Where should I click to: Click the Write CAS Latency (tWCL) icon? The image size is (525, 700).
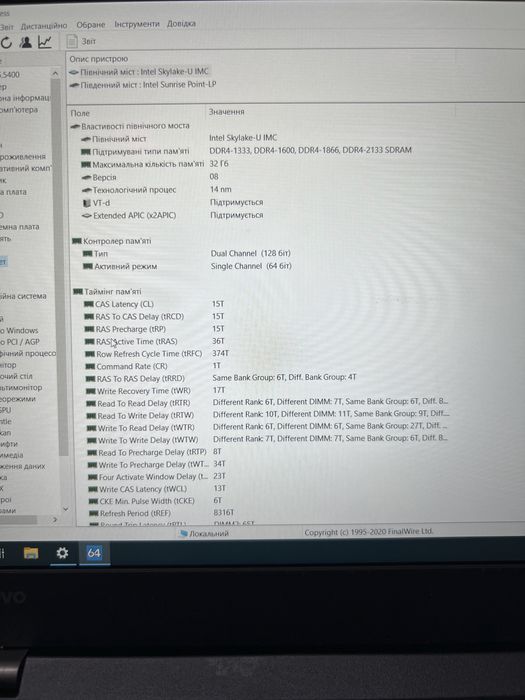click(93, 489)
